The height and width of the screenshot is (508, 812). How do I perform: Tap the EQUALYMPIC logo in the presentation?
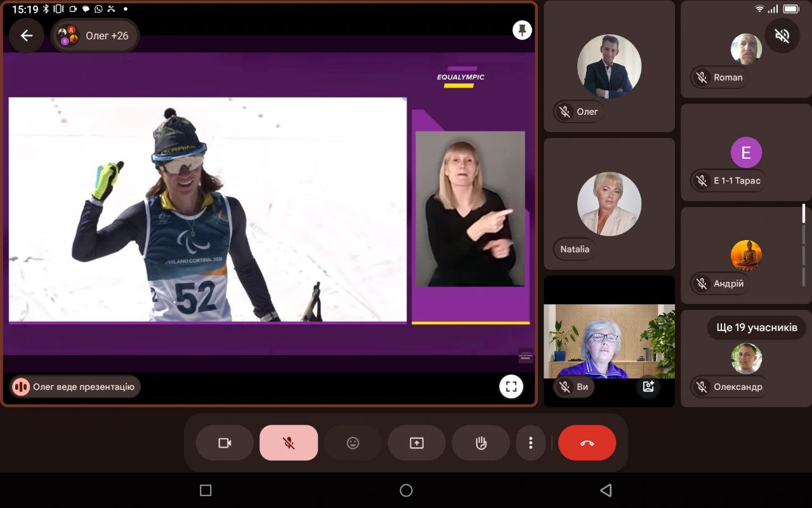(461, 77)
